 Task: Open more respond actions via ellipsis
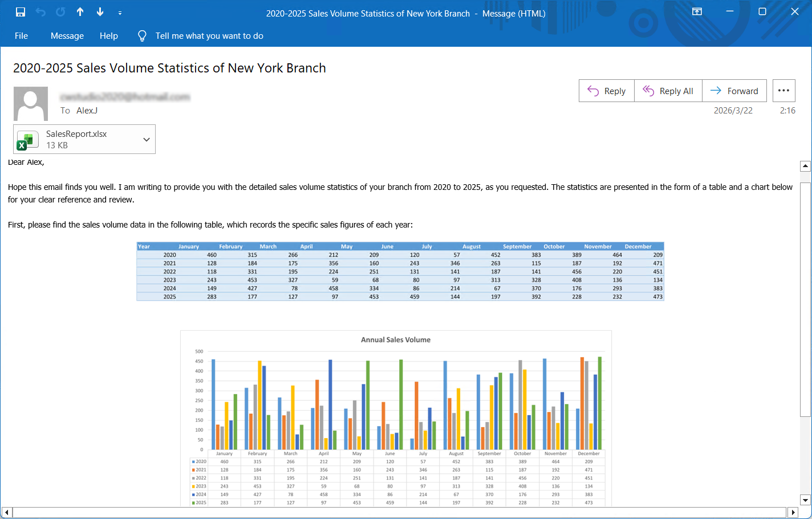[783, 90]
